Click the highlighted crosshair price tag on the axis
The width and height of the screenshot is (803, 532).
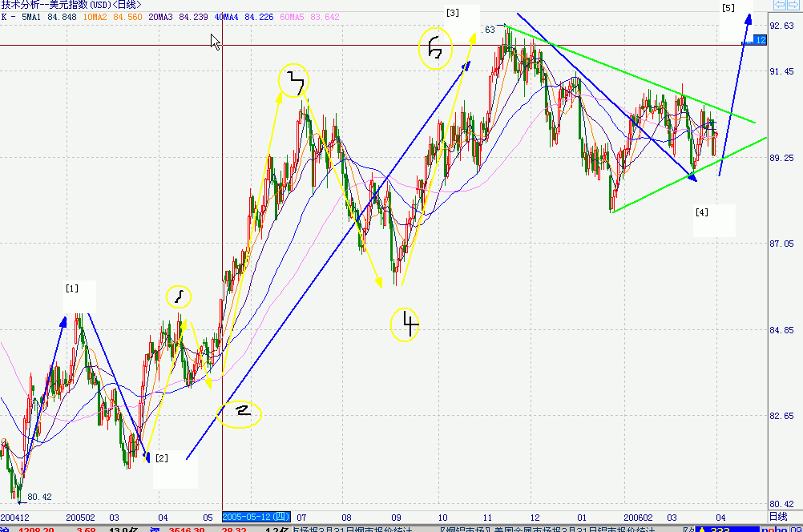pyautogui.click(x=756, y=40)
